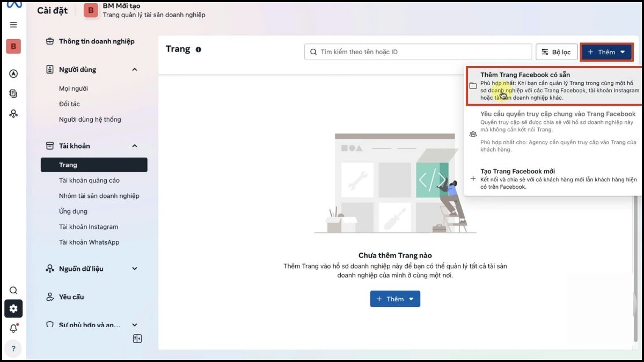Collapse the Tài khoản section chevron
The width and height of the screenshot is (644, 362).
pyautogui.click(x=135, y=145)
